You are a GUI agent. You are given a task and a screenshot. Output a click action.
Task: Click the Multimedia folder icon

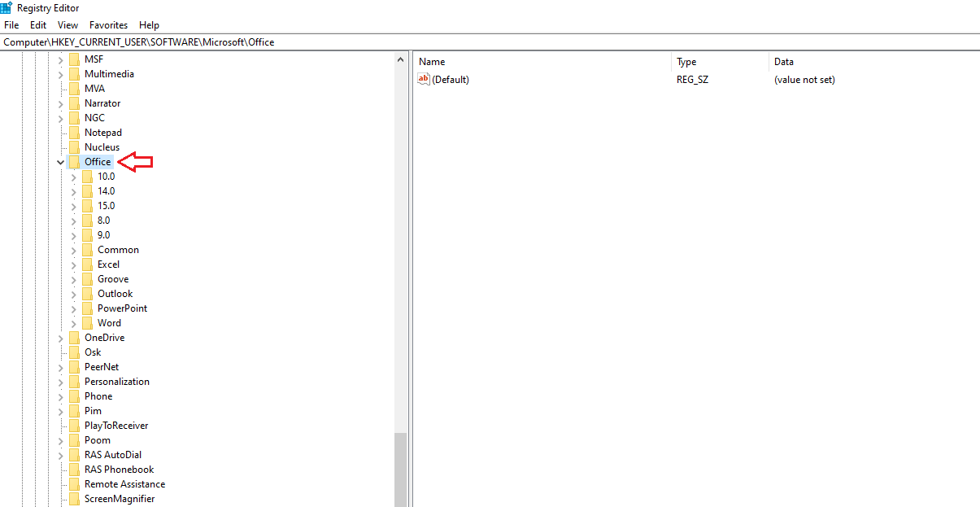click(x=75, y=74)
